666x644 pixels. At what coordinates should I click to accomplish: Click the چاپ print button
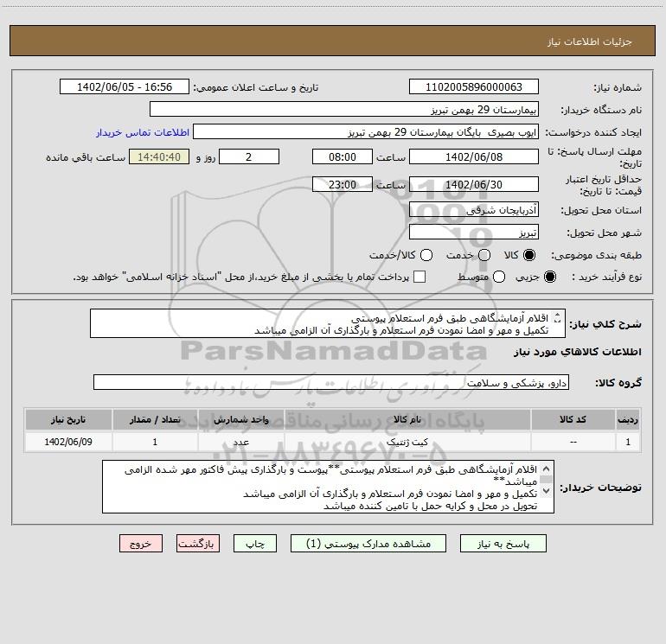(255, 544)
